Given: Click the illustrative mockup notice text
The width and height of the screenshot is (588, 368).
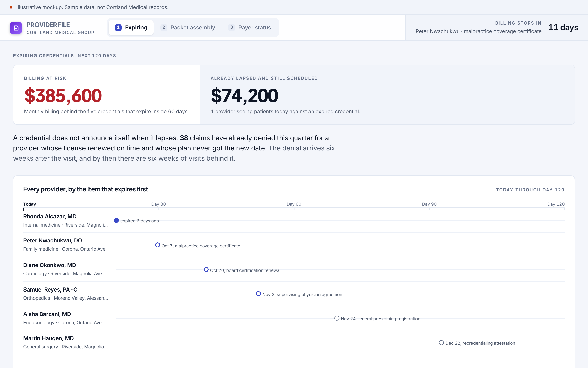Looking at the screenshot, I should tap(92, 7).
